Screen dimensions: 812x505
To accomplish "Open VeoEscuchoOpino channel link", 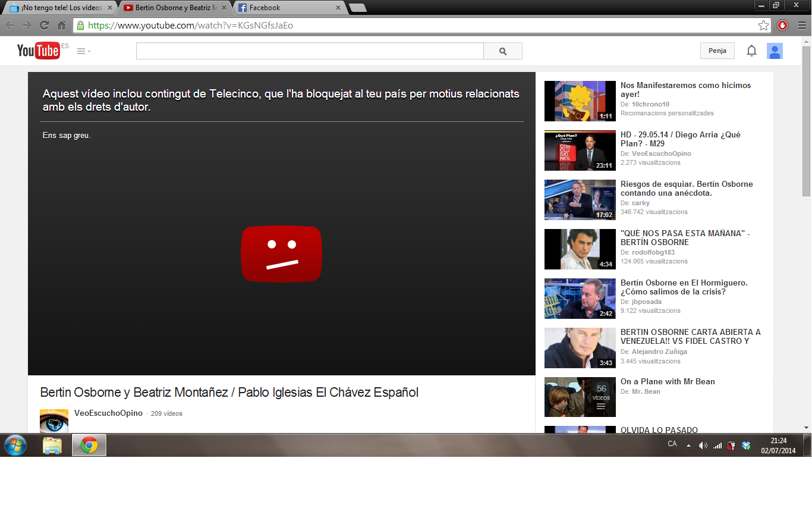I will tap(108, 413).
